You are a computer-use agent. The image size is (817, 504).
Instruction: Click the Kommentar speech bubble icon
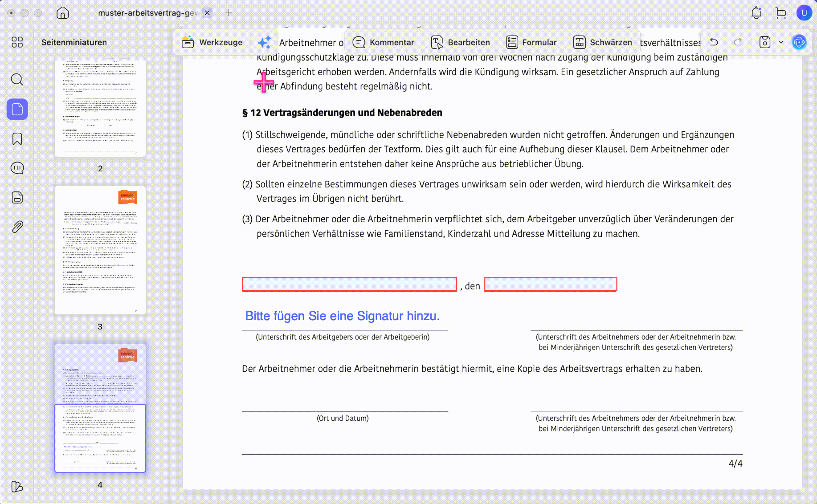pos(359,42)
